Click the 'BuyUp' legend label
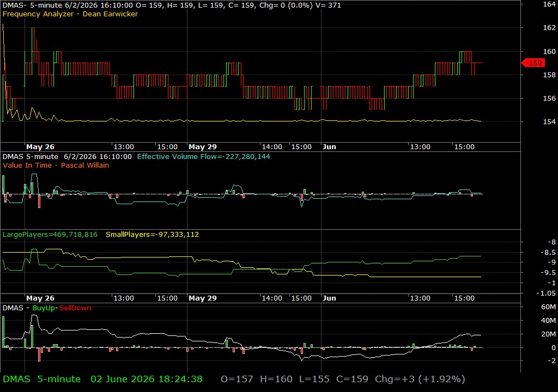Viewport: 558px width, 392px height. (44, 308)
